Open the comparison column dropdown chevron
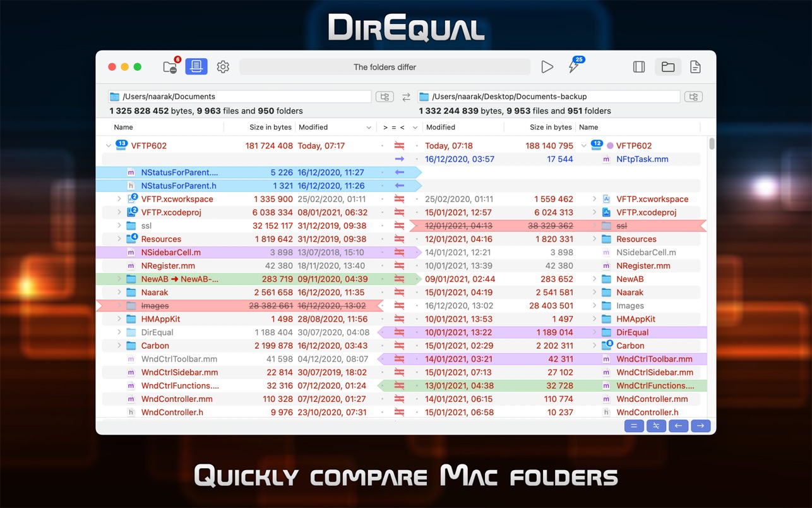Image resolution: width=812 pixels, height=508 pixels. tap(415, 128)
